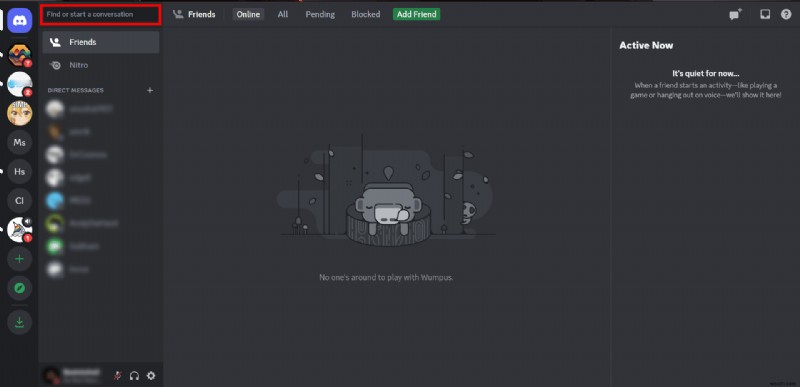Image resolution: width=800 pixels, height=387 pixels.
Task: Click Find or start a conversation field
Action: [101, 14]
